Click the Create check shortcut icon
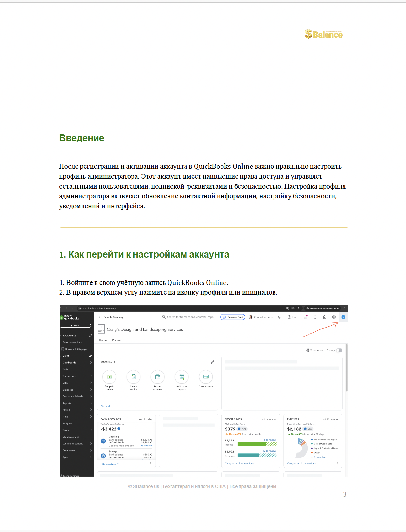The width and height of the screenshot is (406, 532). tap(206, 377)
